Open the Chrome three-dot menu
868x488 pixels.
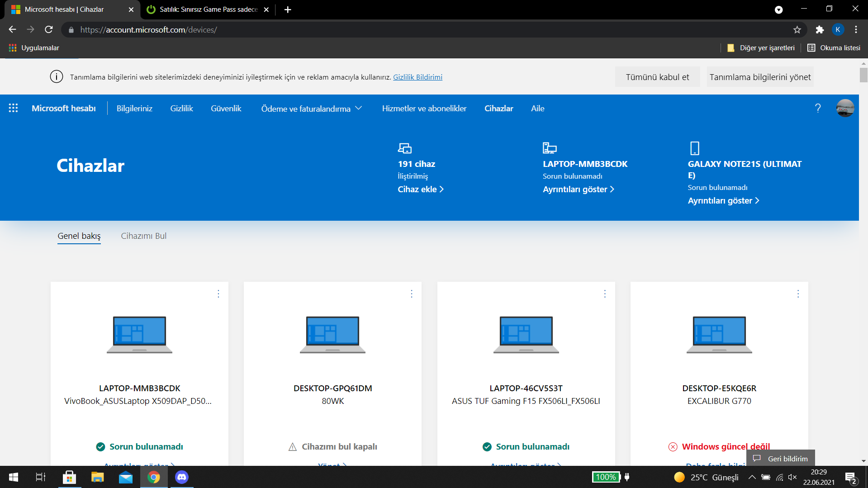click(x=856, y=30)
